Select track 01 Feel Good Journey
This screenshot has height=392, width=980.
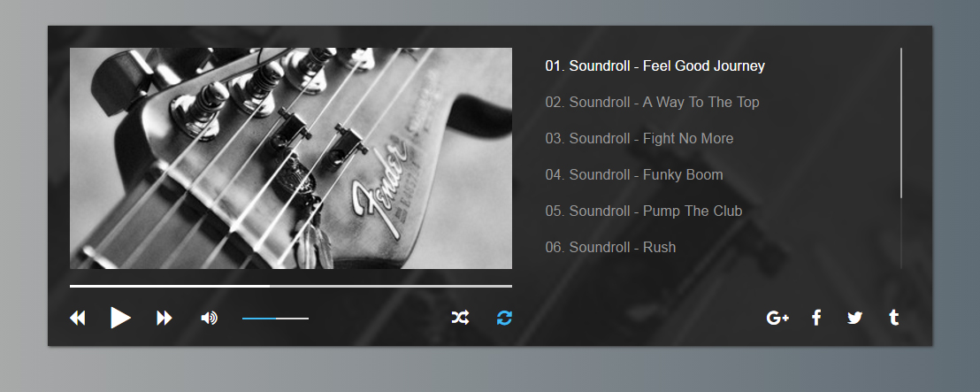655,65
